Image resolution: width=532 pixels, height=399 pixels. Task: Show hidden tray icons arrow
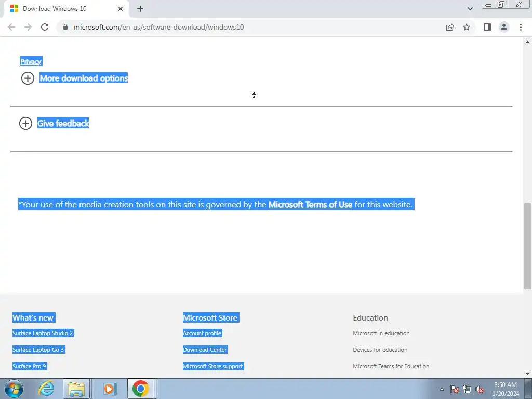[442, 389]
